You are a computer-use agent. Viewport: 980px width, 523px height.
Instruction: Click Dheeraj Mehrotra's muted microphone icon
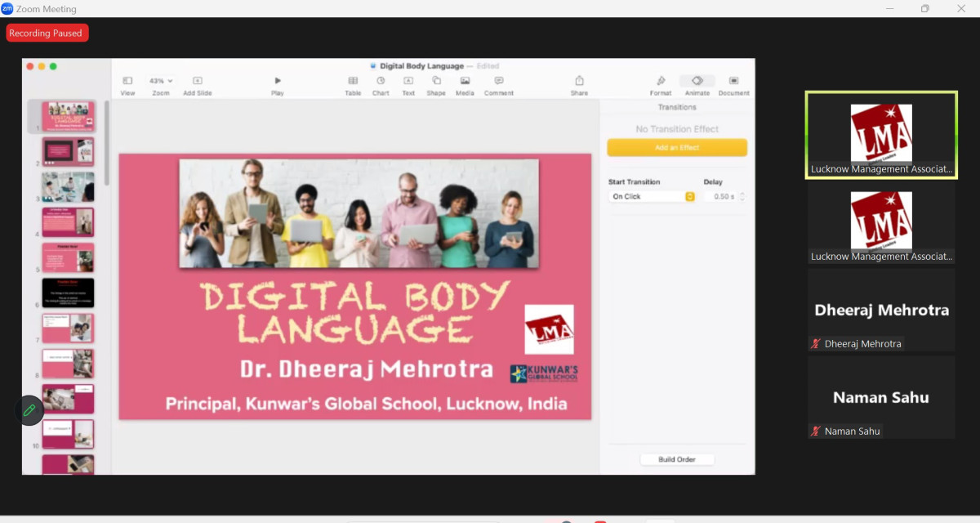[x=815, y=344]
